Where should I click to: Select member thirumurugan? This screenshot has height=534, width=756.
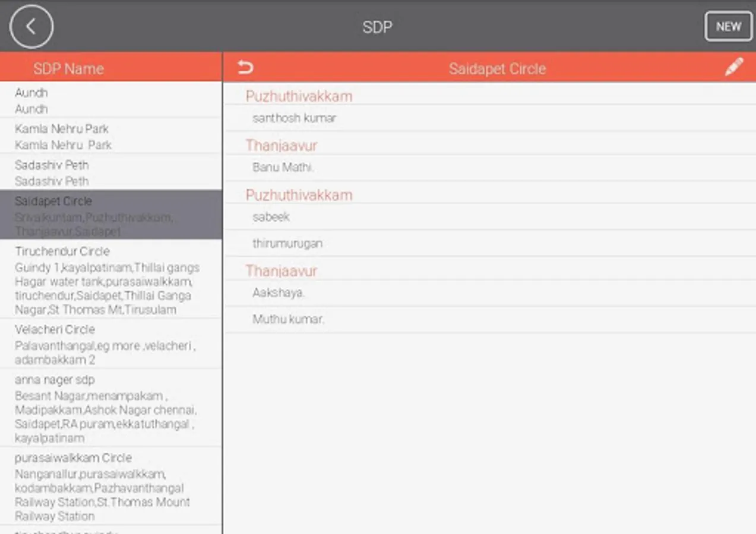[x=490, y=243]
